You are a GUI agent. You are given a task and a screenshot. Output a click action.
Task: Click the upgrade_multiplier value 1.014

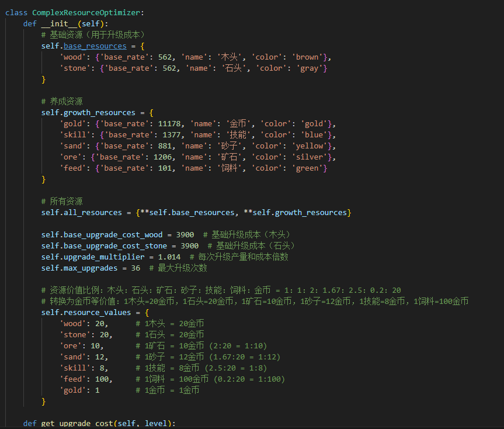169,257
